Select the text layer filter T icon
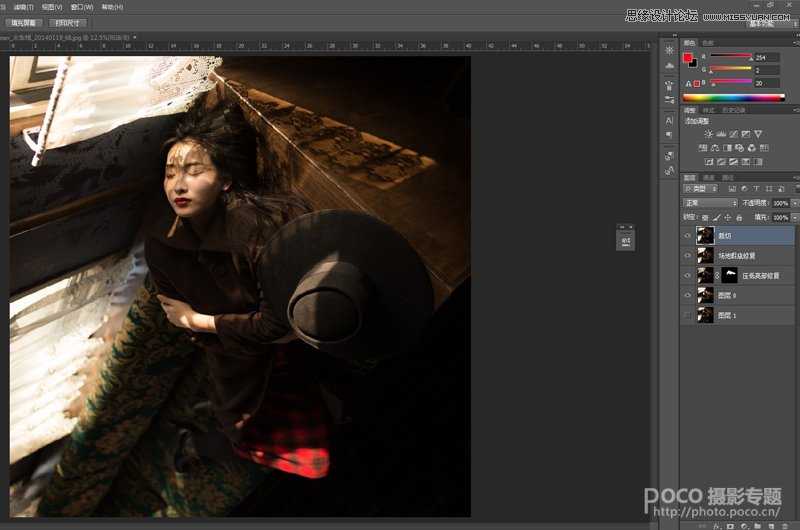Image resolution: width=800 pixels, height=530 pixels. (755, 189)
